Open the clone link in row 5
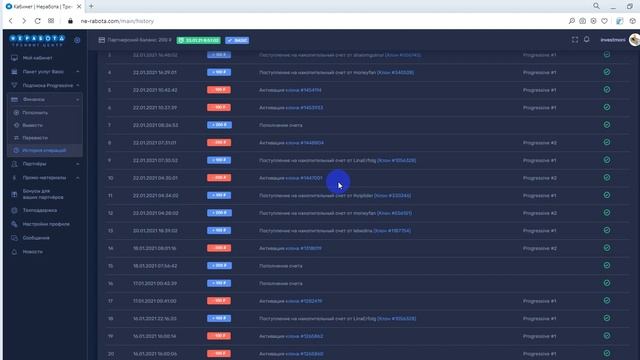This screenshot has height=360, width=640. point(304,90)
